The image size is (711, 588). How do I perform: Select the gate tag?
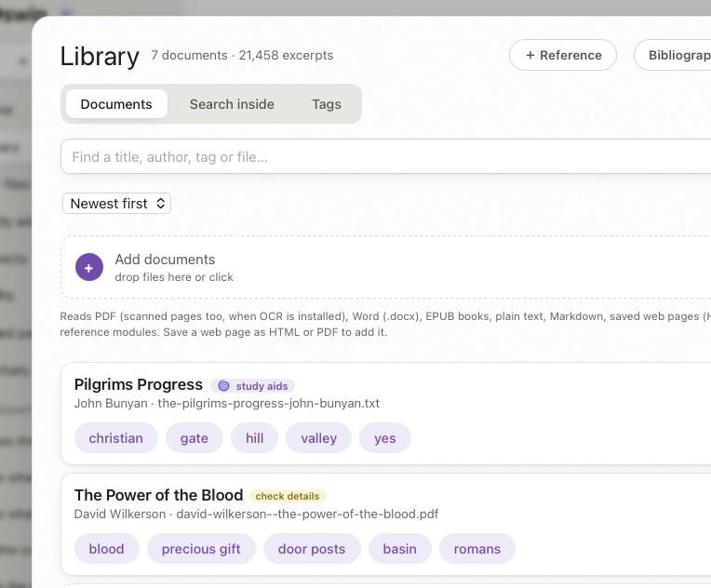tap(195, 438)
